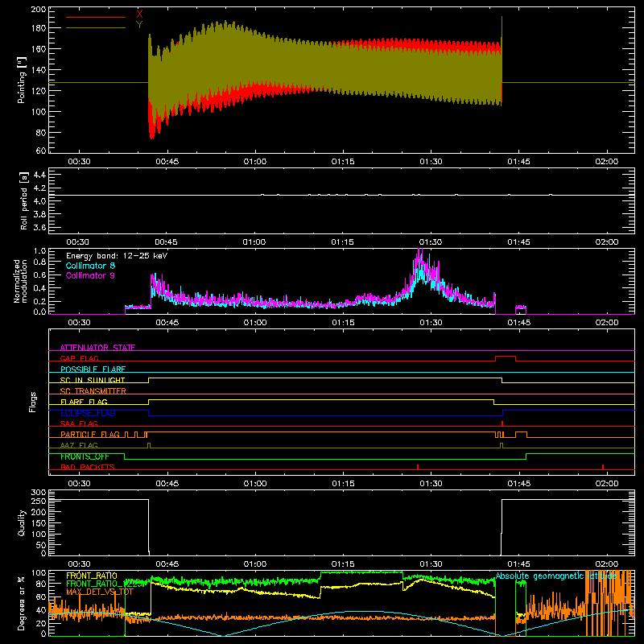Screen dimensions: 644x644
Task: Click the 01:15 time label under the Pointing plot
Action: (x=343, y=162)
